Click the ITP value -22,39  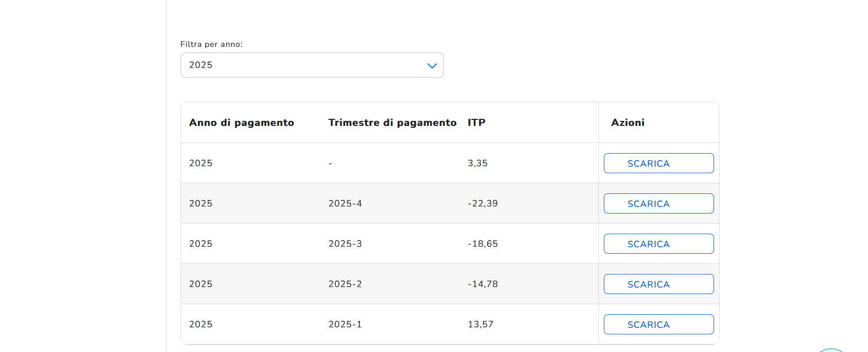point(483,203)
